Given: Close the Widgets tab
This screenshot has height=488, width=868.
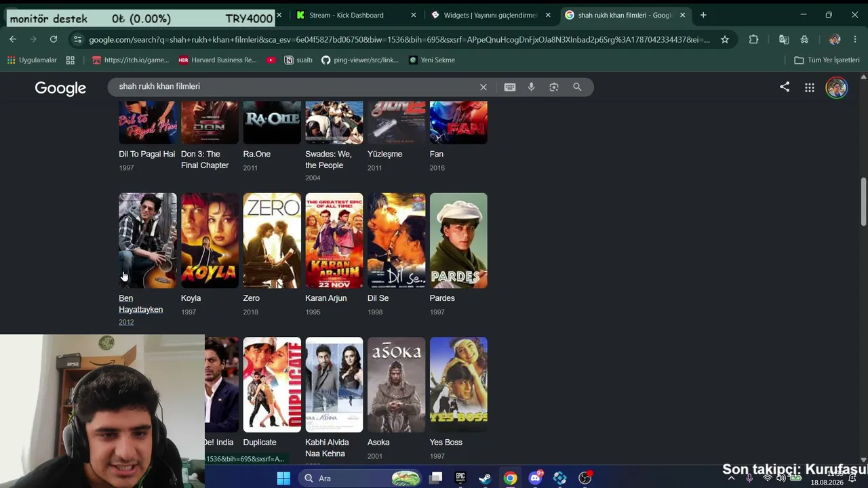Looking at the screenshot, I should point(548,15).
